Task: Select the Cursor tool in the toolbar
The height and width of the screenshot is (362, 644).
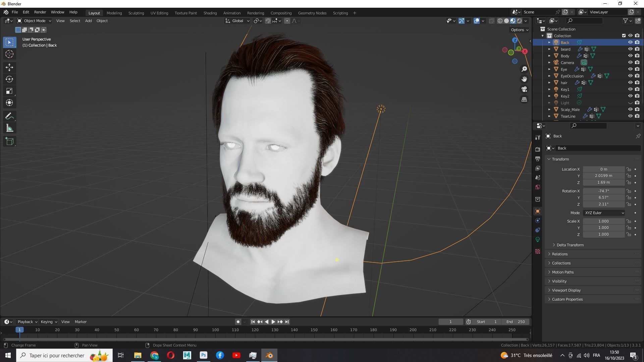Action: pos(9,54)
